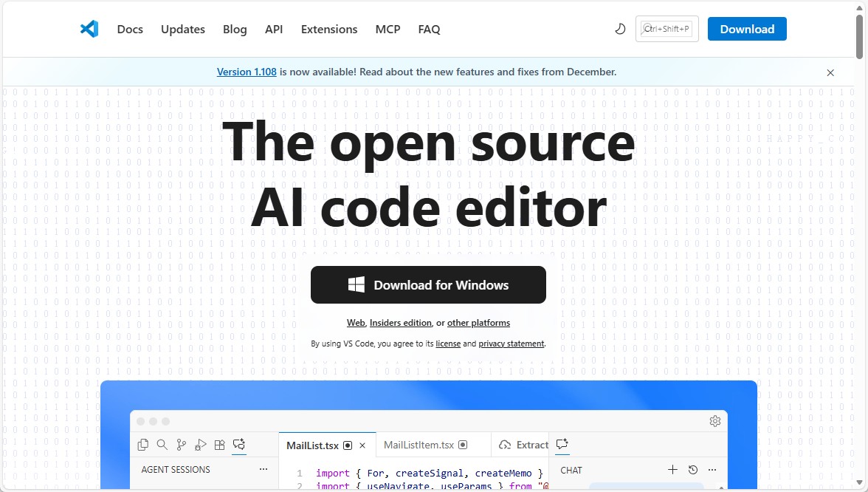868x492 pixels.
Task: Open the Insiders edition link
Action: tap(401, 322)
